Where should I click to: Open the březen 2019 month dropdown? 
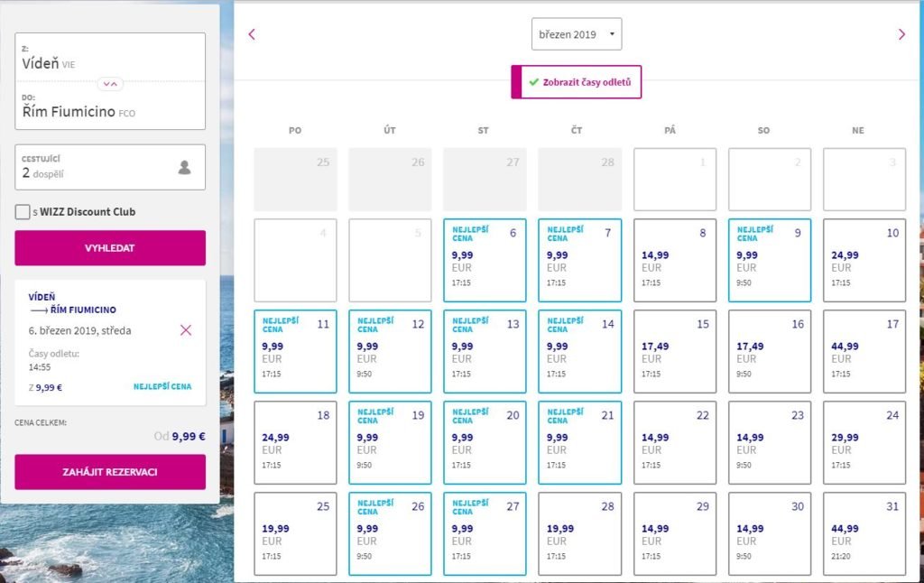(577, 34)
